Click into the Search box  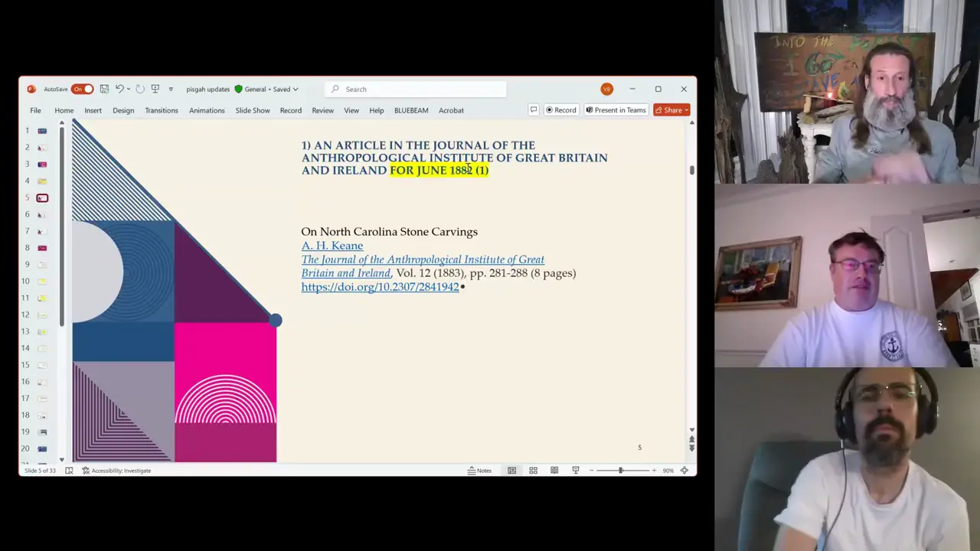point(416,89)
